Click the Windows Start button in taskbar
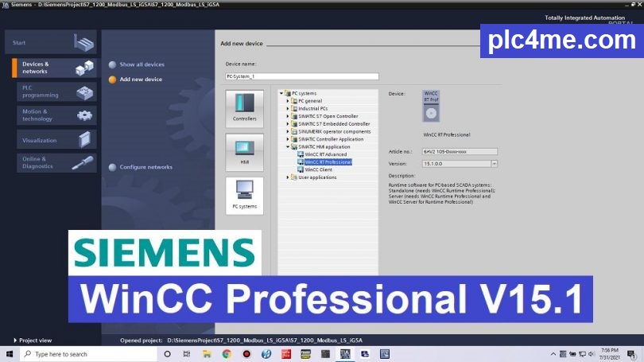The height and width of the screenshot is (362, 644). [x=7, y=354]
